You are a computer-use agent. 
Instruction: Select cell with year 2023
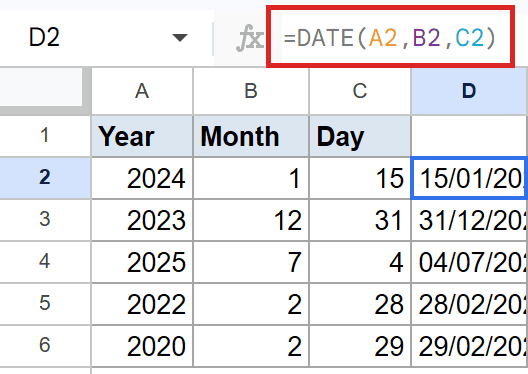coord(142,220)
